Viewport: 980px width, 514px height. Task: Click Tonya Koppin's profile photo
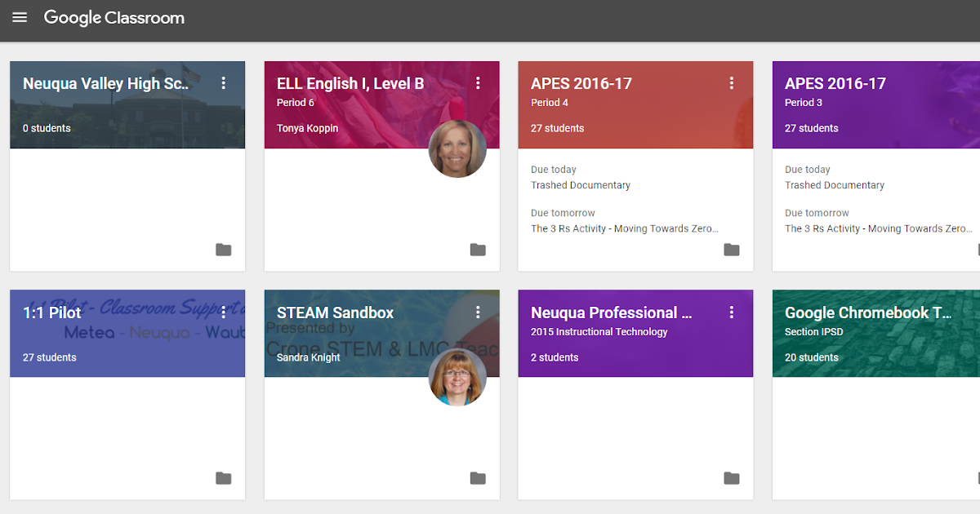click(x=457, y=149)
